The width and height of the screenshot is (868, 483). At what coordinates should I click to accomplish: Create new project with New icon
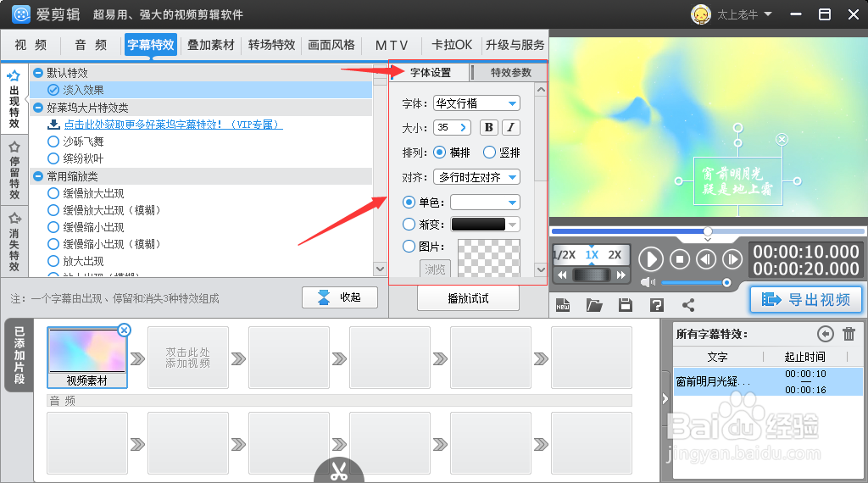click(x=563, y=305)
